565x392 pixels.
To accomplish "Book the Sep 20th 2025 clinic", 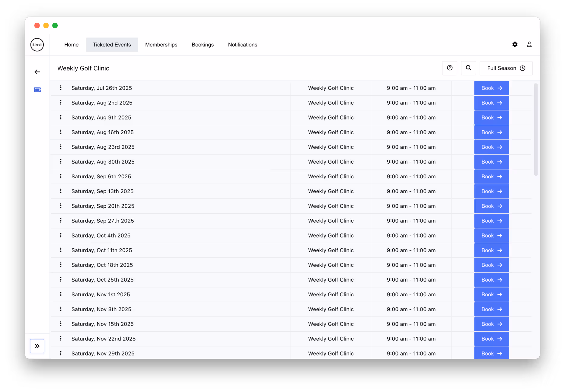I will pos(491,206).
